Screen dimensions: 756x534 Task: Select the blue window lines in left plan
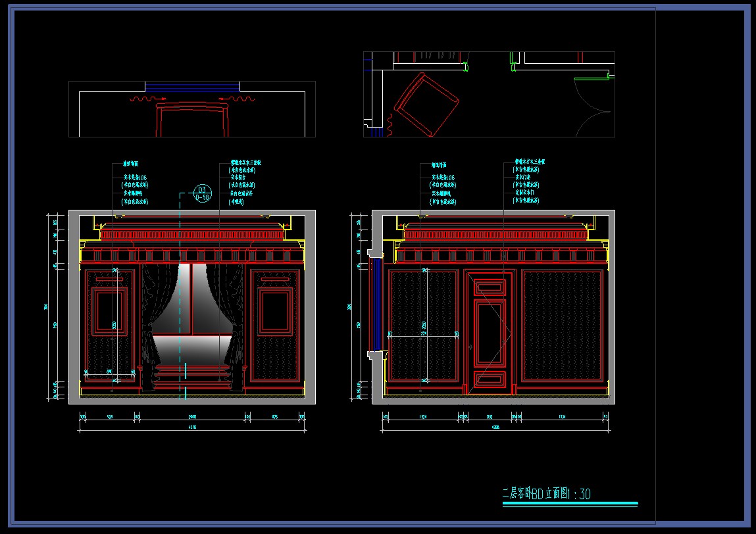tap(192, 87)
